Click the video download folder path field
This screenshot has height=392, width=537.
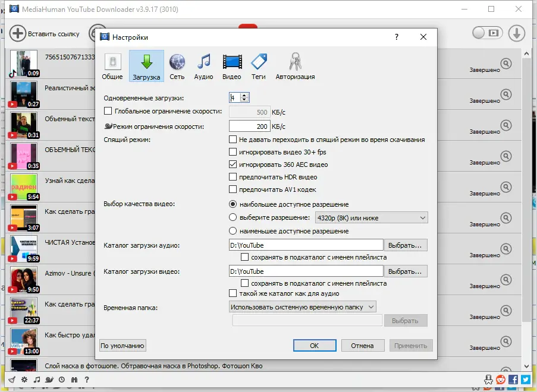click(306, 271)
